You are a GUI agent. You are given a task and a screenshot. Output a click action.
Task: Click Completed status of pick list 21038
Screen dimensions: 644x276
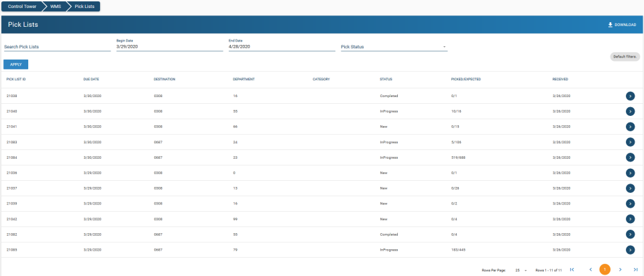[388, 96]
